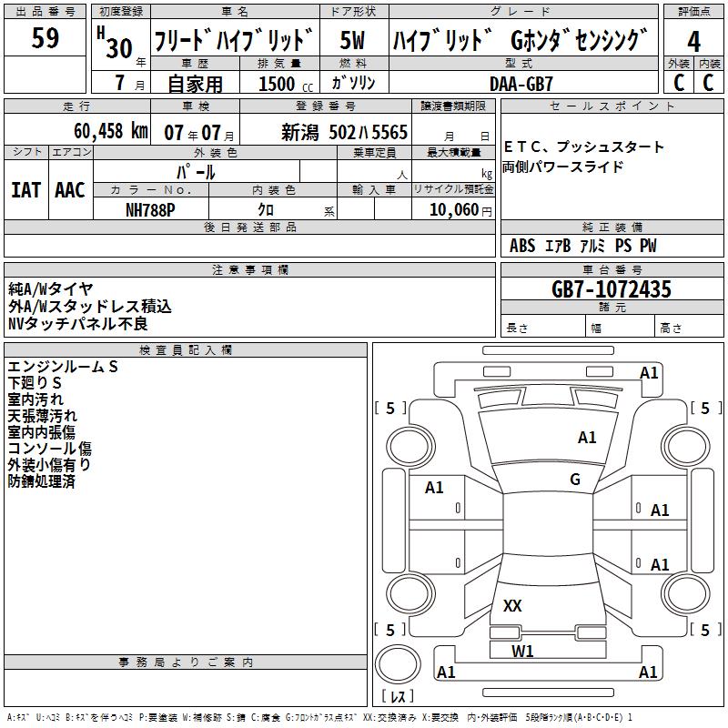Click the NVタッチパネル不良 note line

[78, 323]
